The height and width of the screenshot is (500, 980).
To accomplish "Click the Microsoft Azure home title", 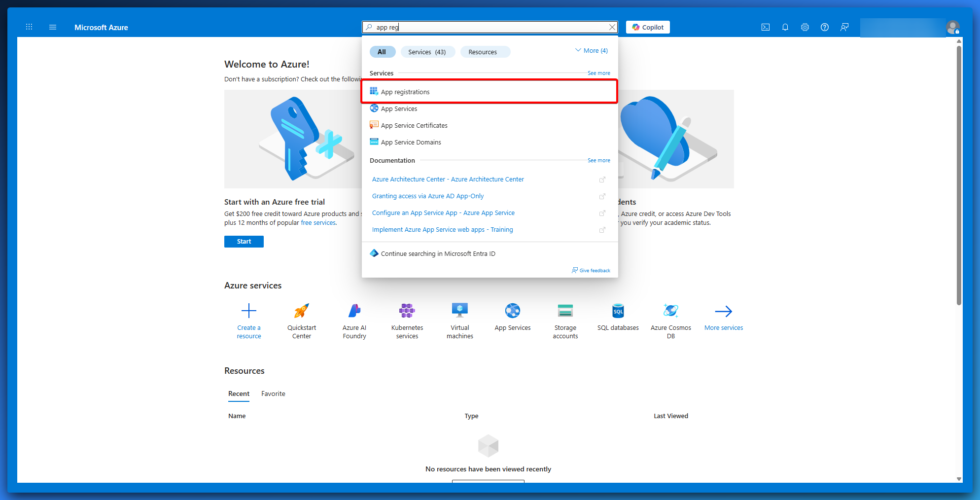I will click(x=101, y=27).
